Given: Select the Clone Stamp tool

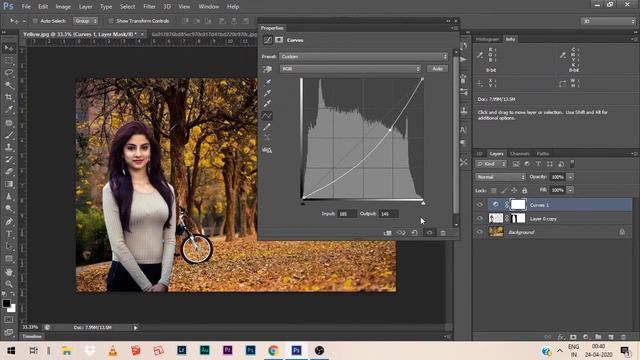Looking at the screenshot, I should [9, 147].
